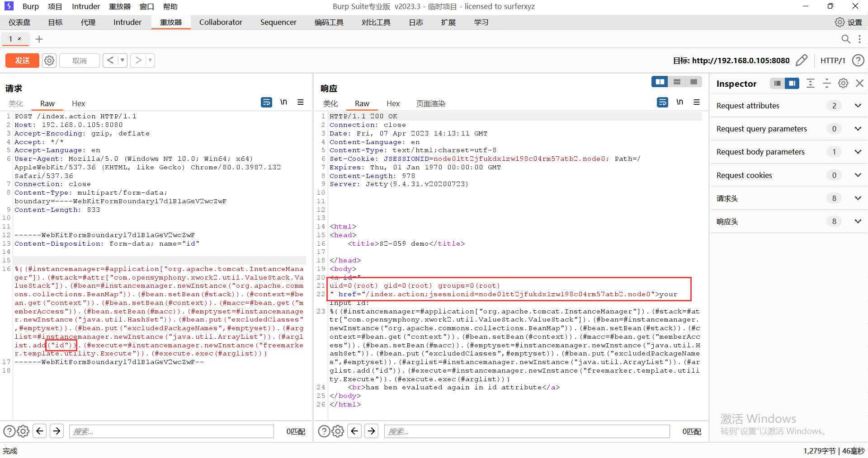
Task: Click the 发送 send button
Action: pyautogui.click(x=22, y=61)
